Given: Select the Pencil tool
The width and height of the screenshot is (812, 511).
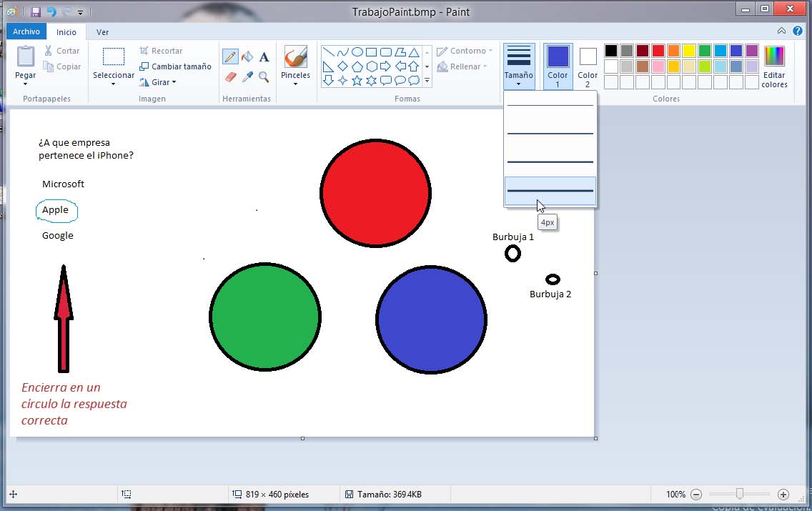Looking at the screenshot, I should 230,57.
